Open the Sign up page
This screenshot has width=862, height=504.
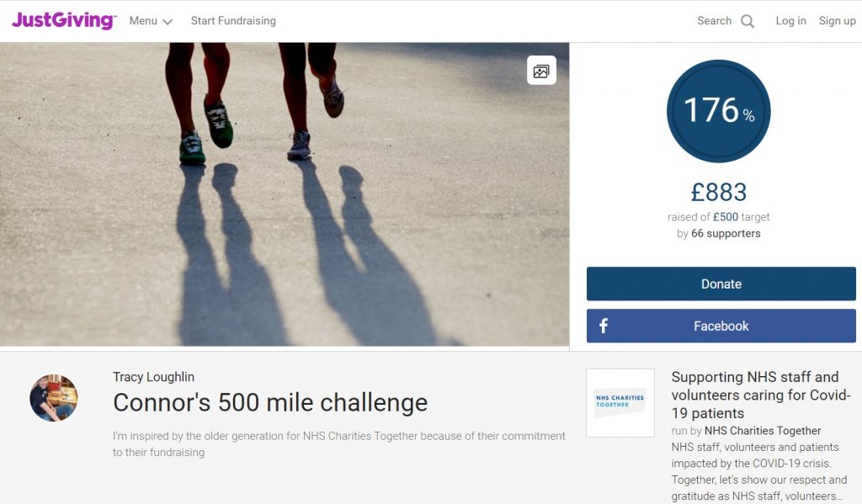pos(838,21)
